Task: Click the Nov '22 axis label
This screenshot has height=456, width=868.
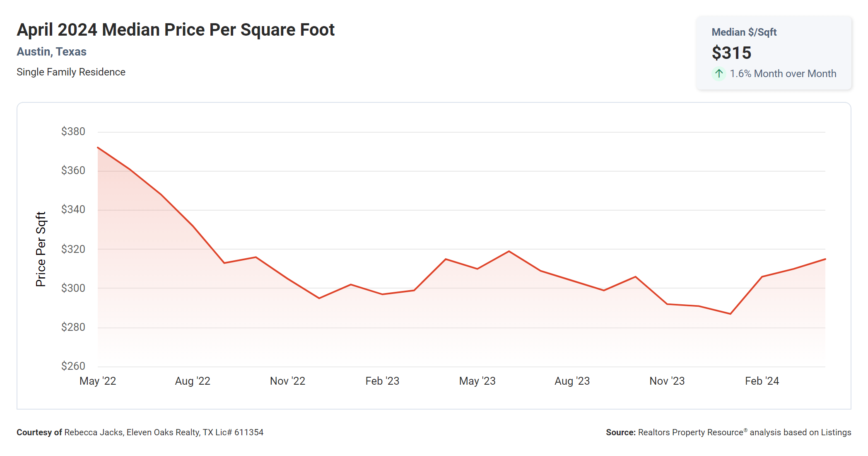Action: pyautogui.click(x=287, y=381)
